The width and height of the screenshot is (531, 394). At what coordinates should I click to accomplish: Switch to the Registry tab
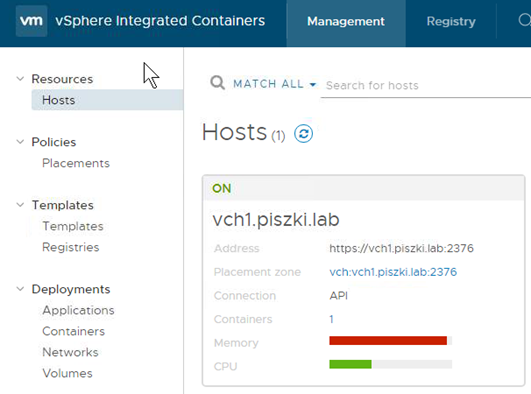coord(451,22)
